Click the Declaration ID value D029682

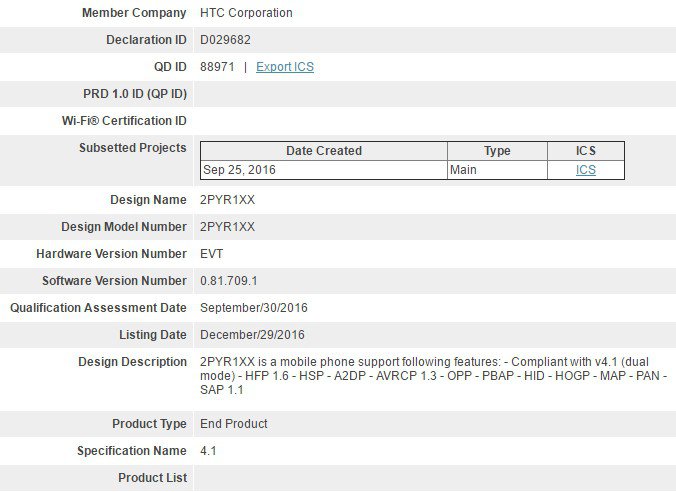click(x=227, y=40)
